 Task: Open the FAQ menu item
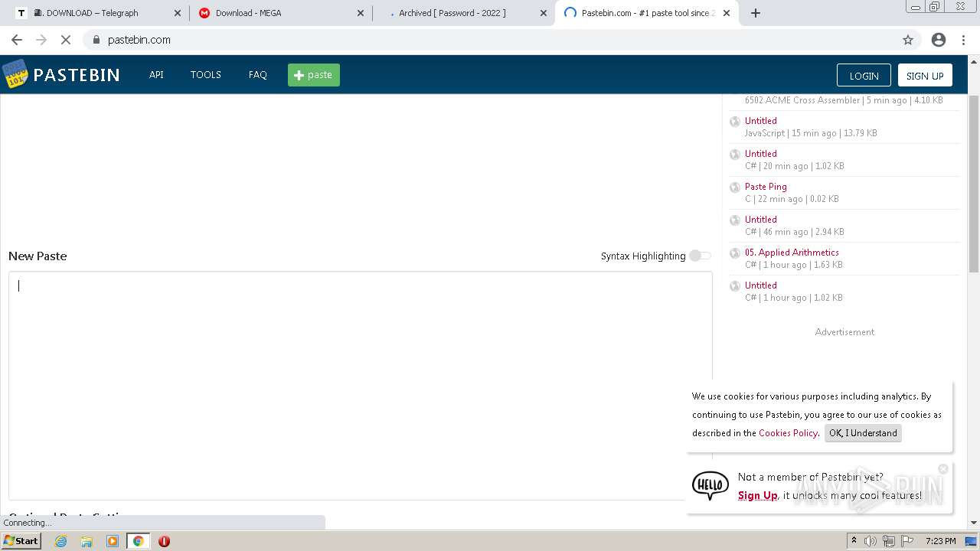tap(257, 74)
